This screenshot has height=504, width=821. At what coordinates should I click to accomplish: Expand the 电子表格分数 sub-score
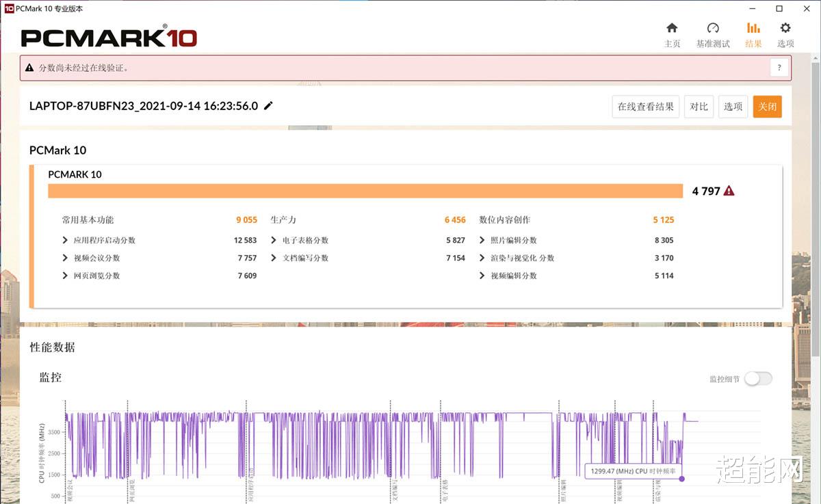coord(275,240)
